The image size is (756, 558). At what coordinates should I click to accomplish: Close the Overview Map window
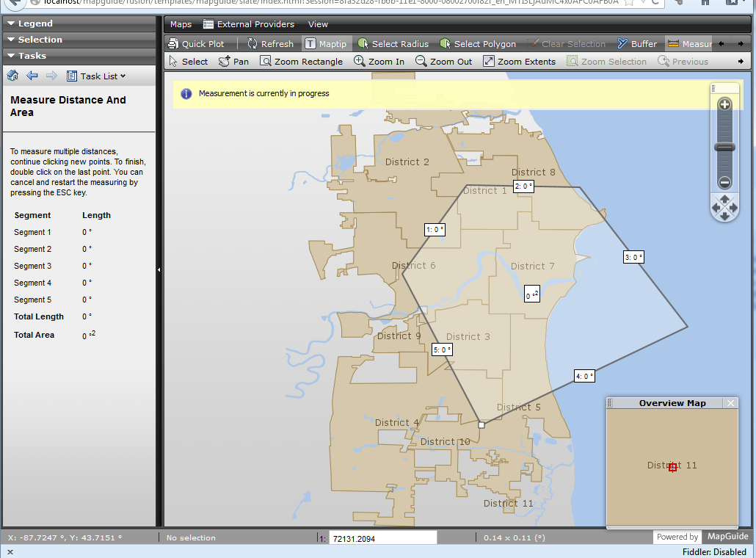[x=730, y=402]
